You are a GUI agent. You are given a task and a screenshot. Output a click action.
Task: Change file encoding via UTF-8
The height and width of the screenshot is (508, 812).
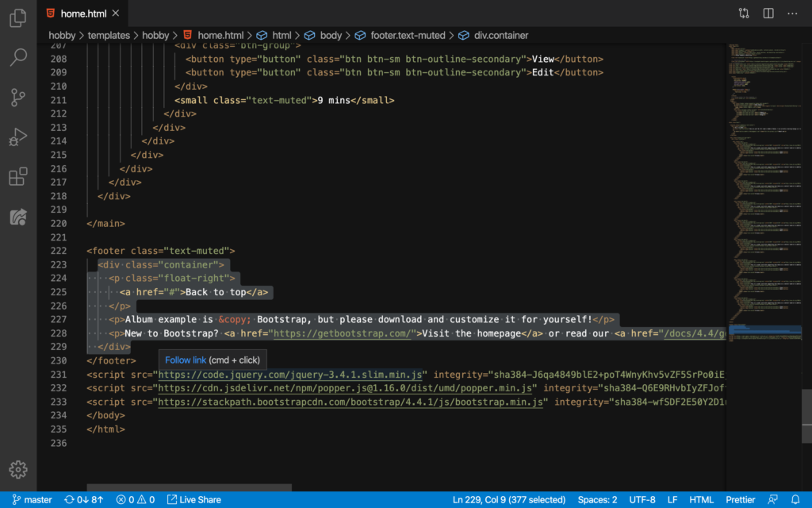[642, 500]
